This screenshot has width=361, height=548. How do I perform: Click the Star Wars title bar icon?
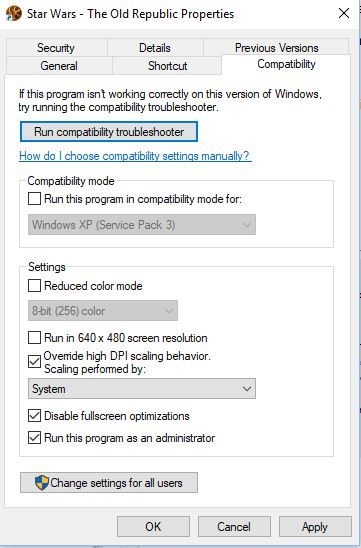[x=14, y=14]
